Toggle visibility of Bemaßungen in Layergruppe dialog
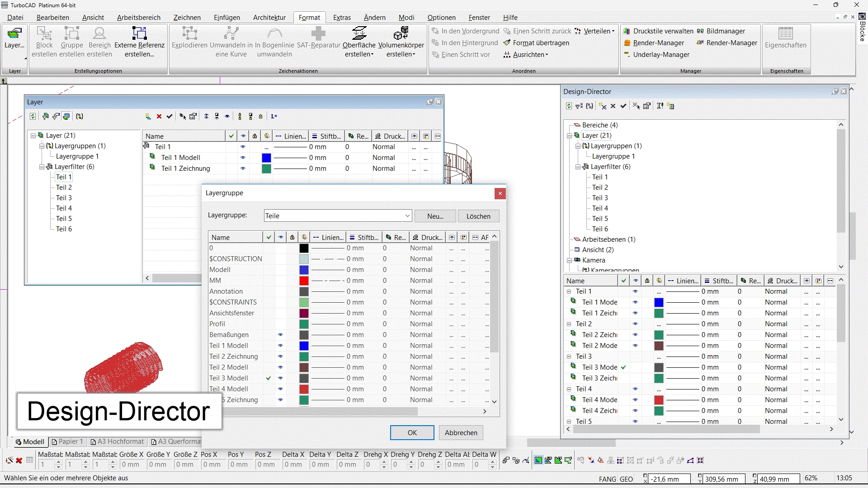This screenshot has height=488, width=868. pos(280,335)
